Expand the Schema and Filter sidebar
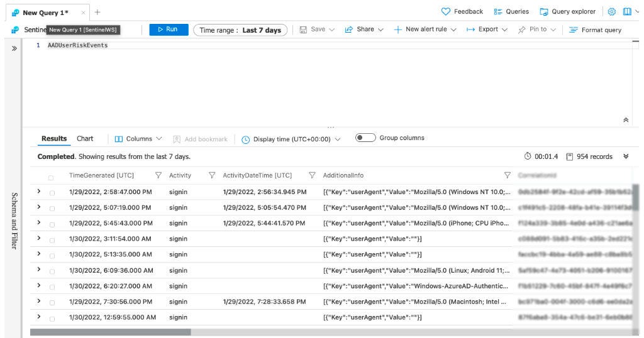This screenshot has height=338, width=644. 14,48
